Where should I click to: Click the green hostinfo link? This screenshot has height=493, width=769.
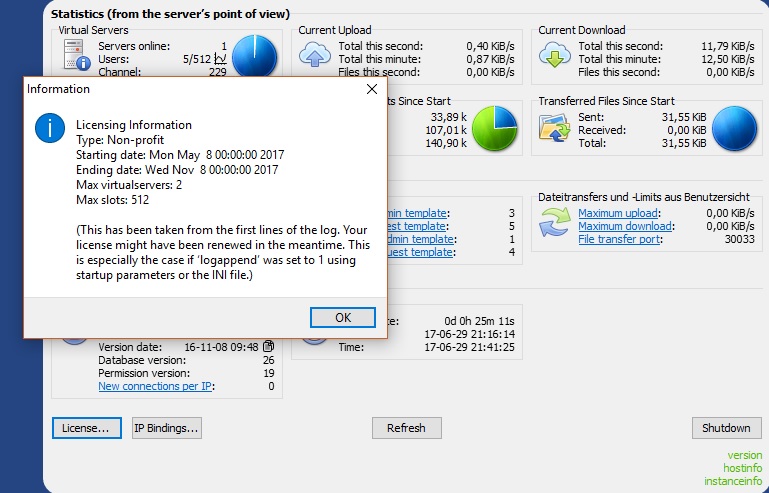point(744,468)
